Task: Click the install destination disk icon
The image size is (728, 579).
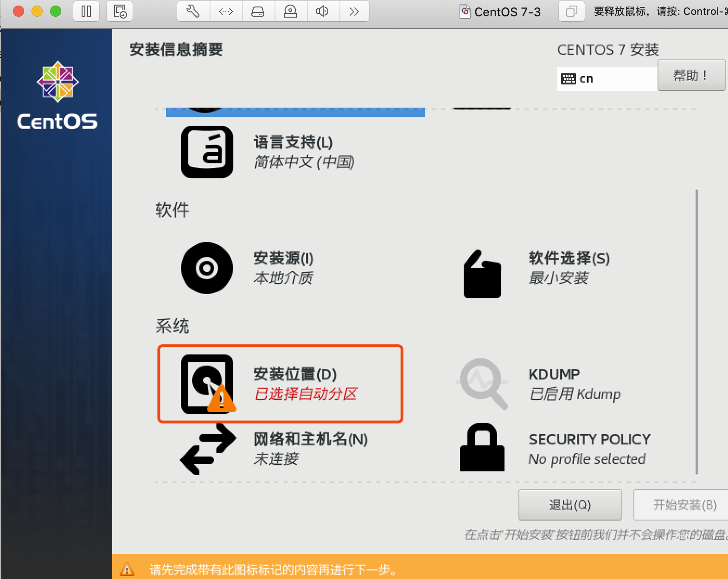Action: tap(208, 384)
